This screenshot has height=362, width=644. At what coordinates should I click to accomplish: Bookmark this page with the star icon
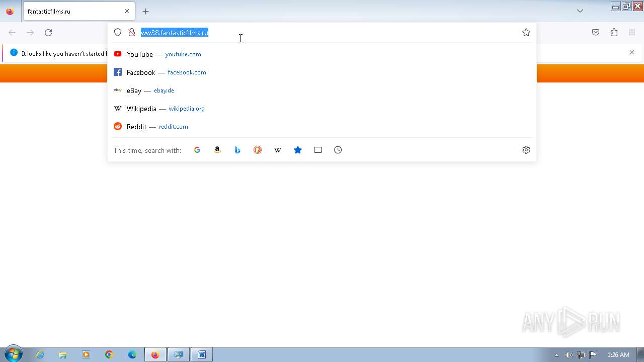(526, 32)
